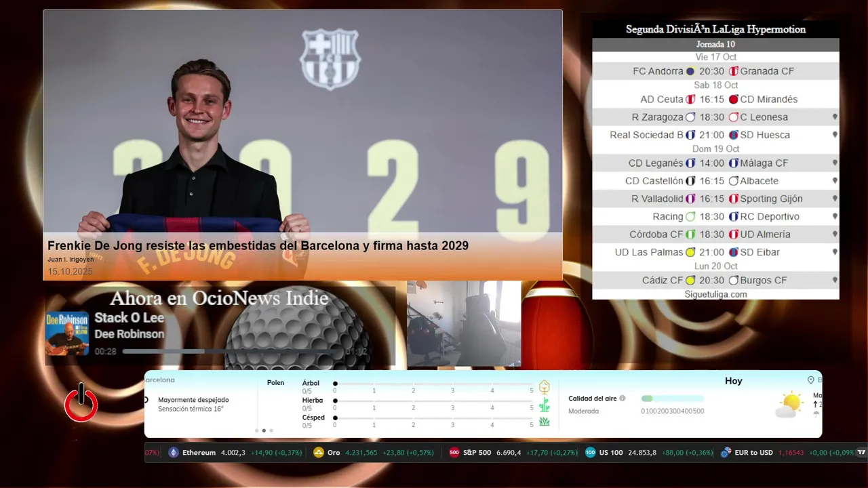Click the Calidad del aire level bar
Screen dimensions: 868x488
click(x=673, y=399)
